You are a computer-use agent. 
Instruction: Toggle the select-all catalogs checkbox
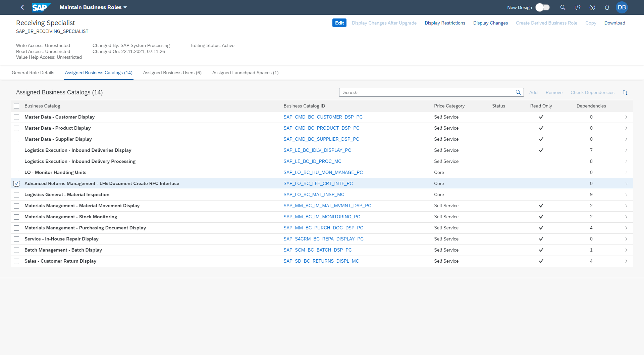(x=16, y=106)
